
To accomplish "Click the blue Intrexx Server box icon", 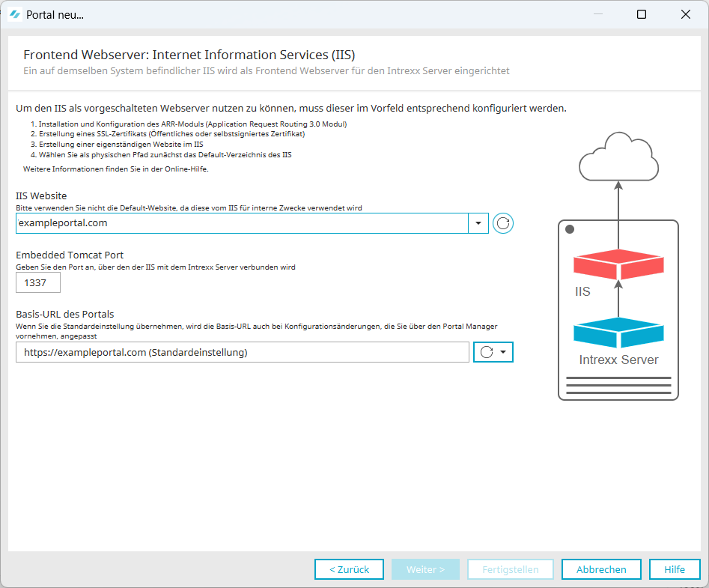I will click(618, 333).
